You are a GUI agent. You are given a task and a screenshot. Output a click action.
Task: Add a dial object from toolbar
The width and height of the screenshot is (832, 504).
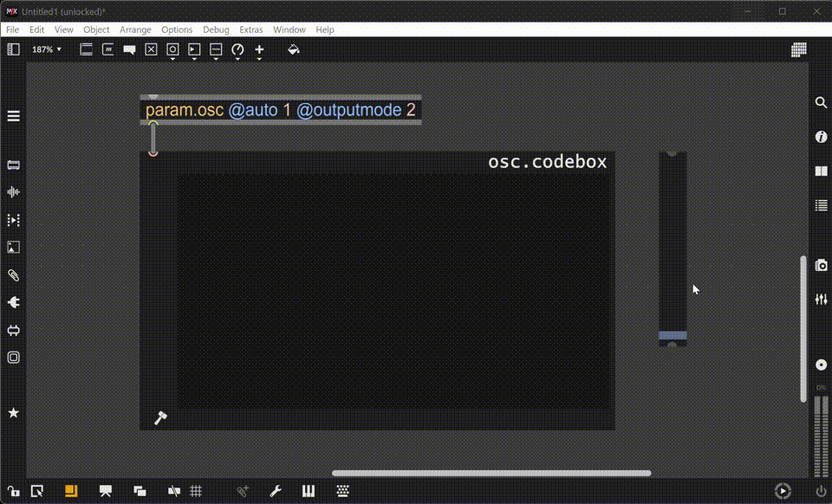tap(237, 48)
